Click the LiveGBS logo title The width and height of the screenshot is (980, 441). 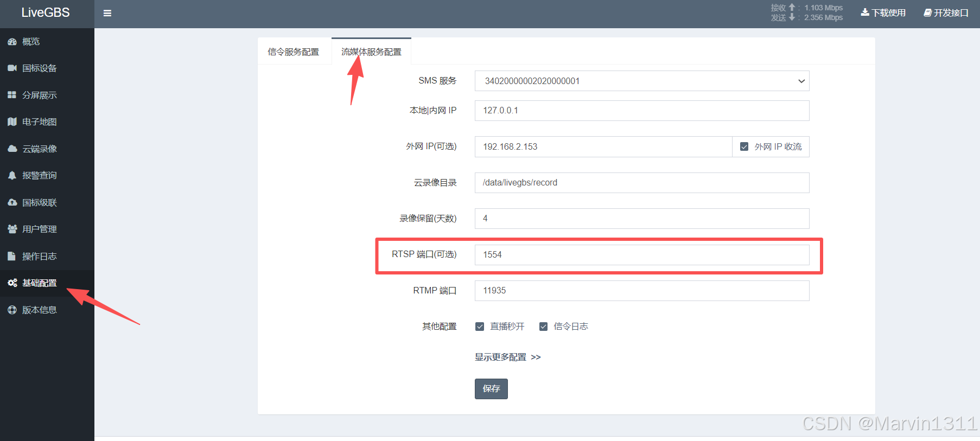46,12
